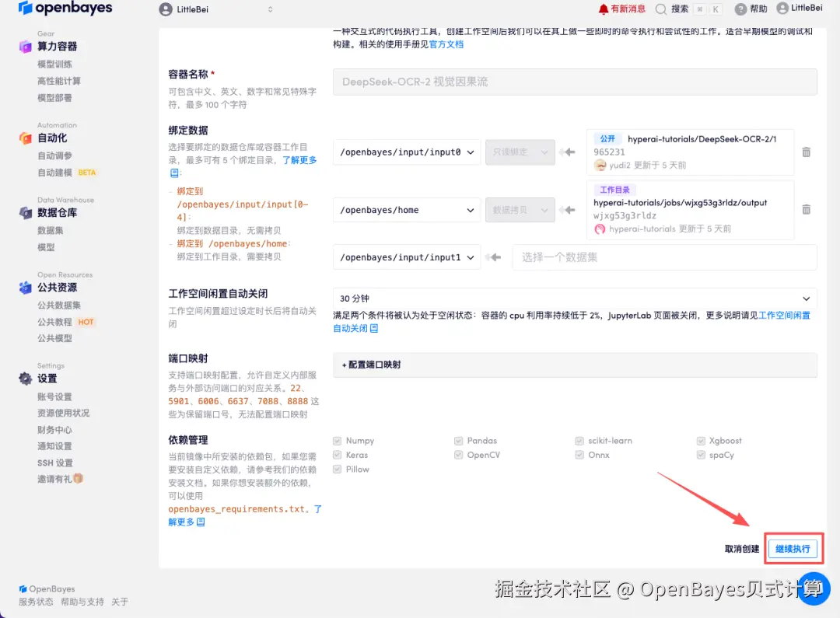Click the arrow beside input0 binding
The height and width of the screenshot is (618, 840).
(x=569, y=152)
